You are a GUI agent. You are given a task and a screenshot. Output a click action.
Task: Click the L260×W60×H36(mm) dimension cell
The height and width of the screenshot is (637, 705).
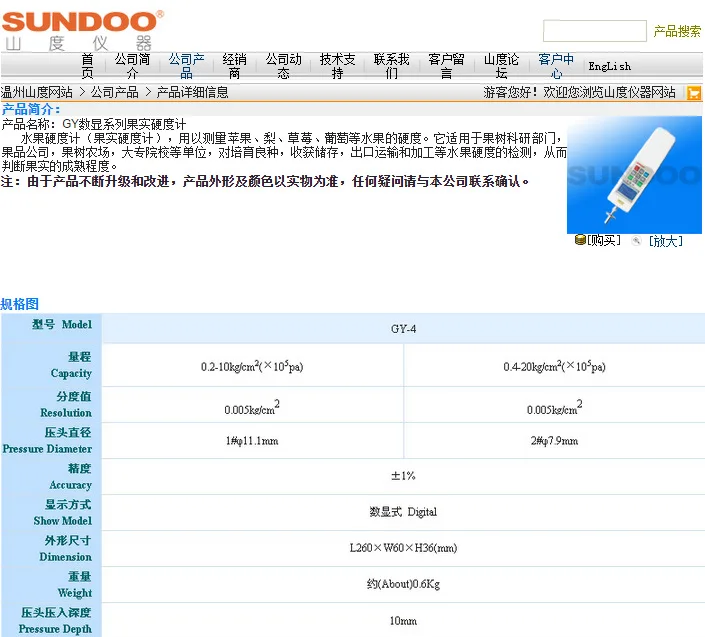click(403, 548)
